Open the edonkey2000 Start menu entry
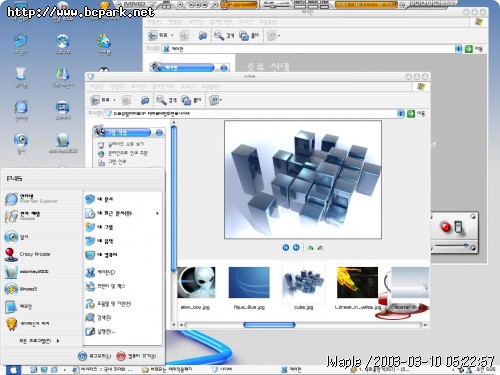Image resolution: width=500 pixels, height=375 pixels. (27, 272)
